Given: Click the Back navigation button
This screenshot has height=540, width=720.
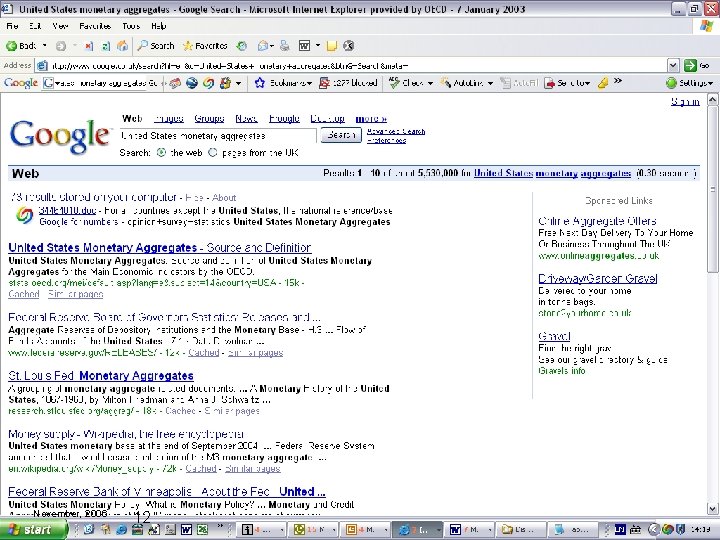Looking at the screenshot, I should 21,45.
